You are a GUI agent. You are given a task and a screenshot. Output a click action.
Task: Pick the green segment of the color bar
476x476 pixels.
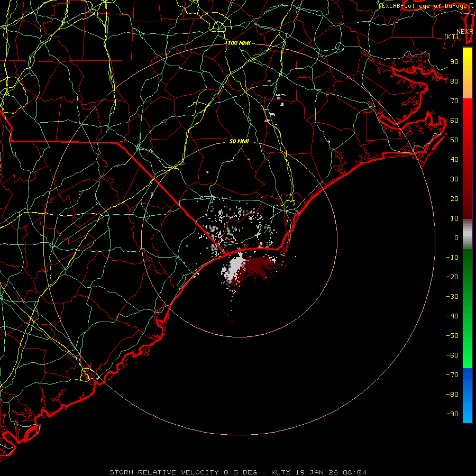(467, 309)
